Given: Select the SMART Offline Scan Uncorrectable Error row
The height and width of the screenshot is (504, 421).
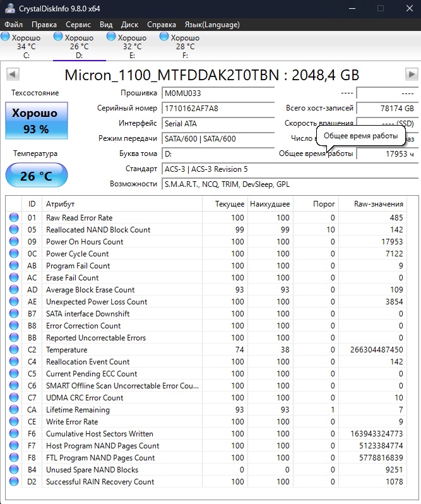Looking at the screenshot, I should (x=206, y=385).
